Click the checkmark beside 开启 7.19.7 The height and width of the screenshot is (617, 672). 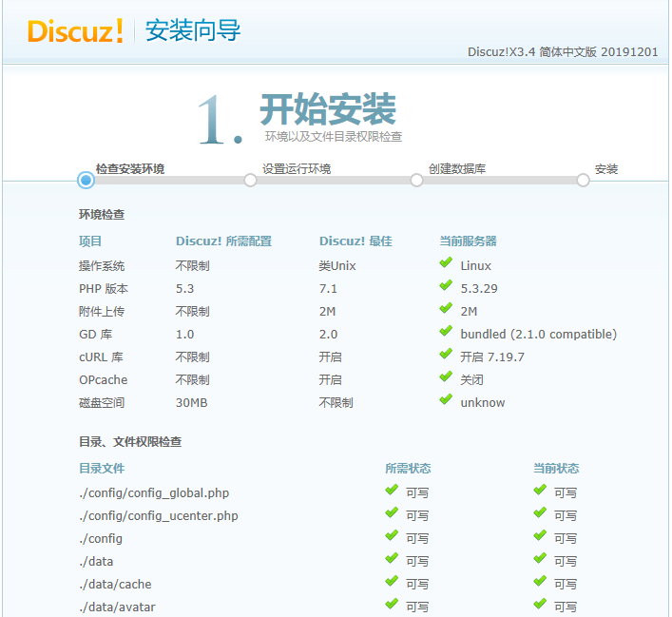point(446,354)
